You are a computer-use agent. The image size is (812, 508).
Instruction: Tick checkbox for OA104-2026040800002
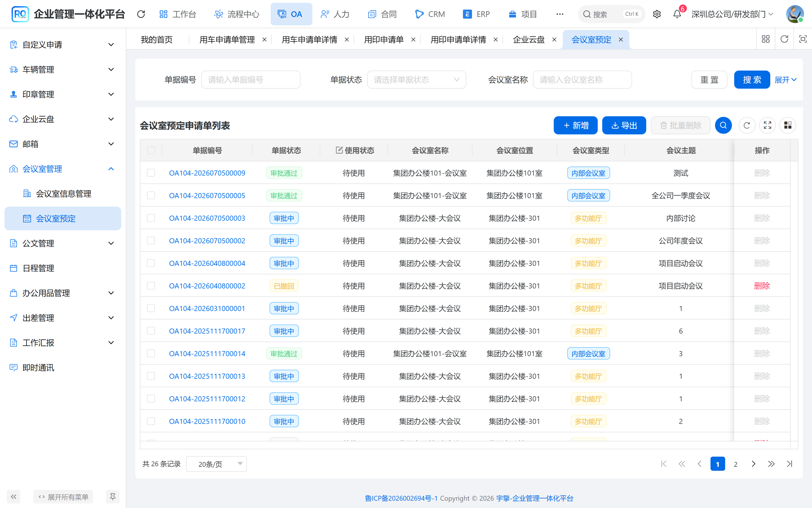[151, 286]
